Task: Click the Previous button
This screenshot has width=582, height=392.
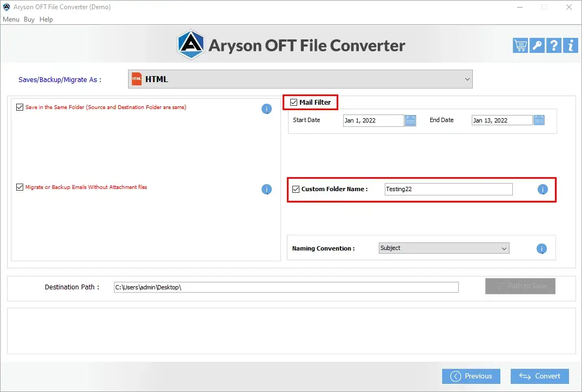Action: [471, 376]
